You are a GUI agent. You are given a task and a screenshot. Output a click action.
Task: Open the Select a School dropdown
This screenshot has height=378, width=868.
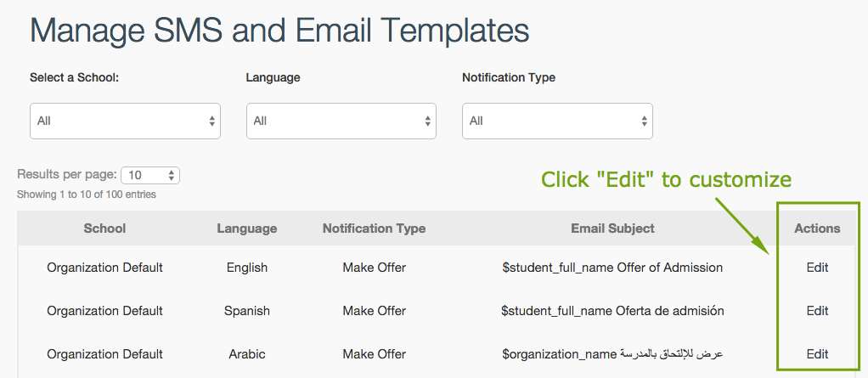tap(125, 121)
